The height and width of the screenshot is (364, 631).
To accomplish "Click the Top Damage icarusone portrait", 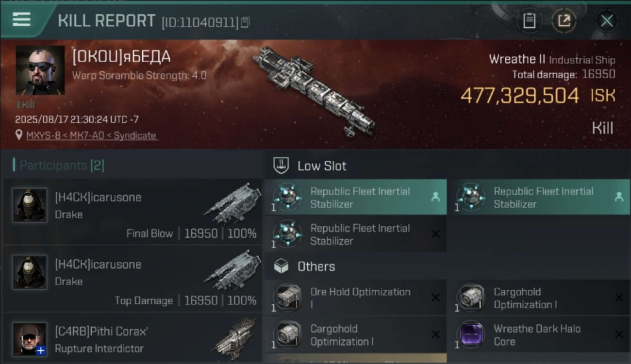I will pos(30,272).
